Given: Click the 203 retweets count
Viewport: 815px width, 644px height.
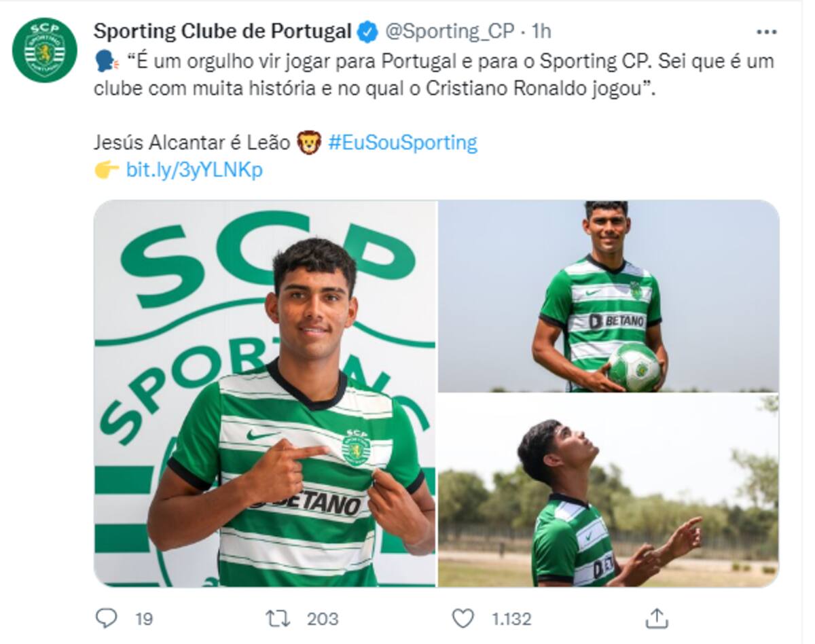Looking at the screenshot, I should [x=323, y=619].
